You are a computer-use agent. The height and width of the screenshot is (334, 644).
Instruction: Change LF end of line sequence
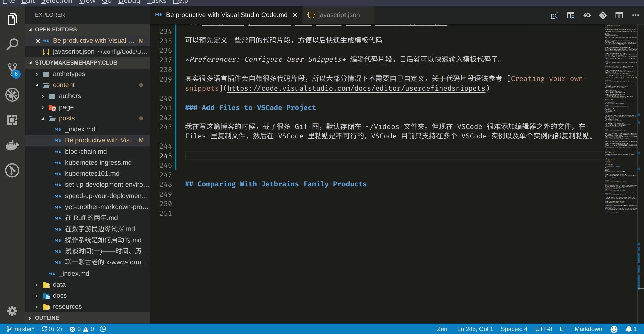pos(563,329)
